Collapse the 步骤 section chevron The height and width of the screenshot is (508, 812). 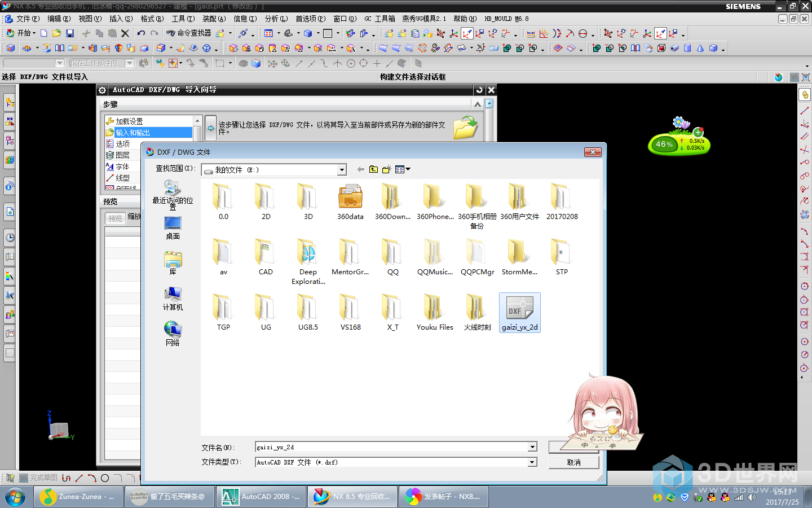point(478,104)
